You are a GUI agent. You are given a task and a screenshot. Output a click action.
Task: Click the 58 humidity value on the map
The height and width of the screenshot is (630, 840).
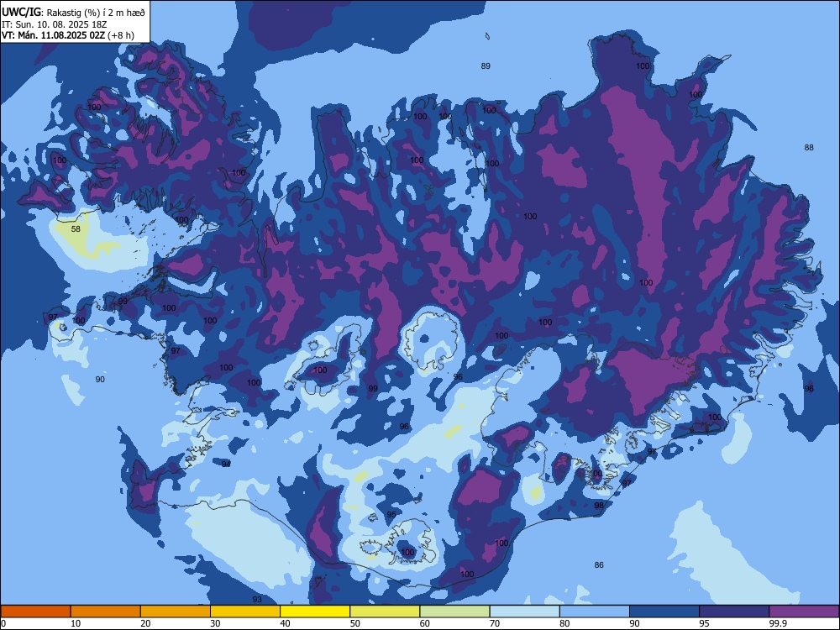tap(76, 228)
